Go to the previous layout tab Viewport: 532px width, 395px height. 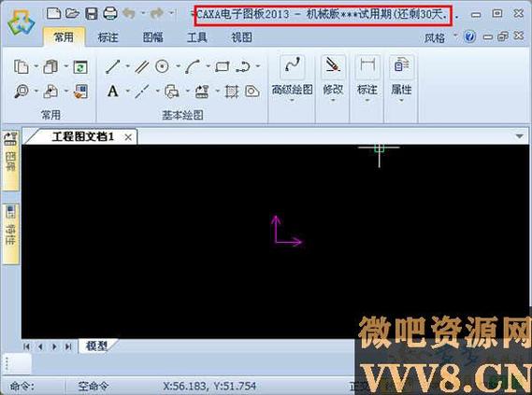40,346
